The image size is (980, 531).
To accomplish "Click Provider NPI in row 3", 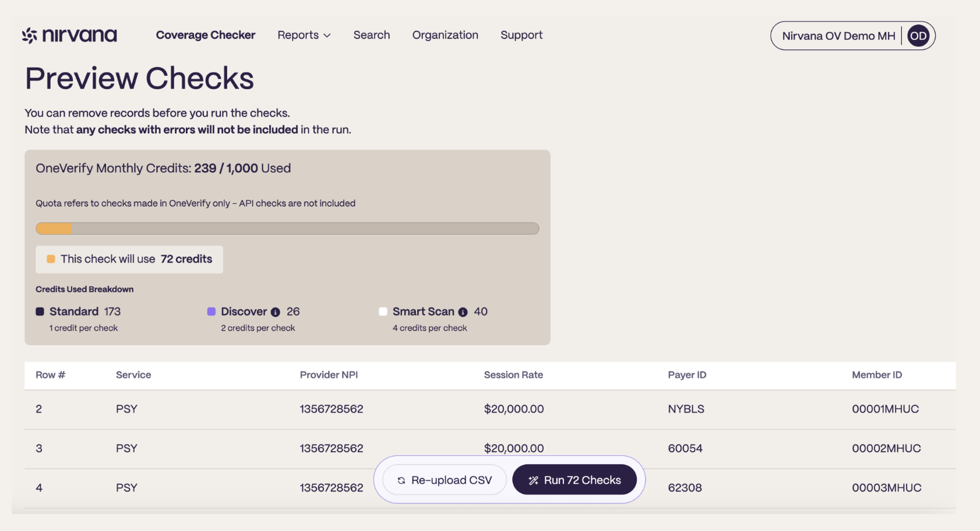I will pos(332,448).
